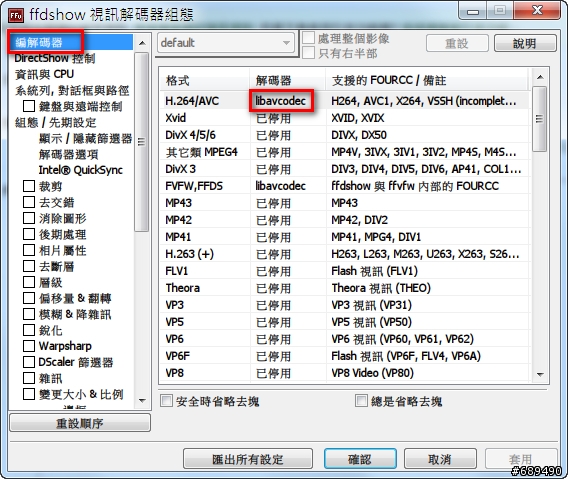
Task: Click 支援的 FOURCC / 備註 column header
Action: click(427, 80)
